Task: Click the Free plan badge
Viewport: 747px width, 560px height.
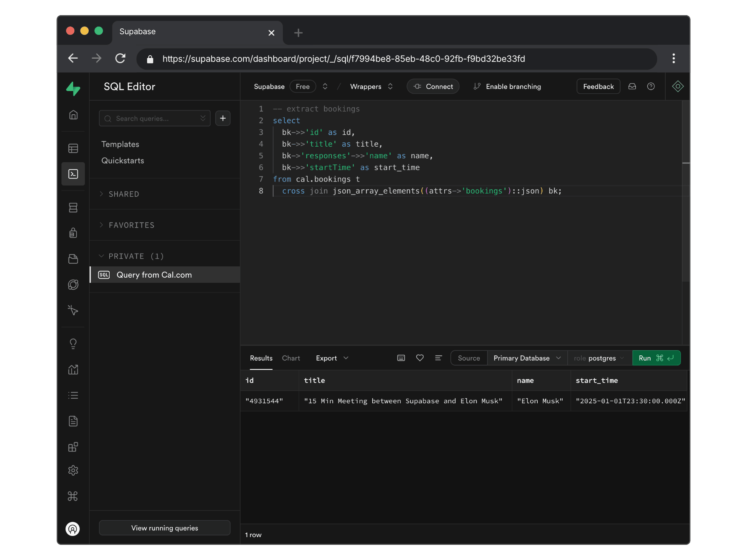Action: [x=303, y=86]
